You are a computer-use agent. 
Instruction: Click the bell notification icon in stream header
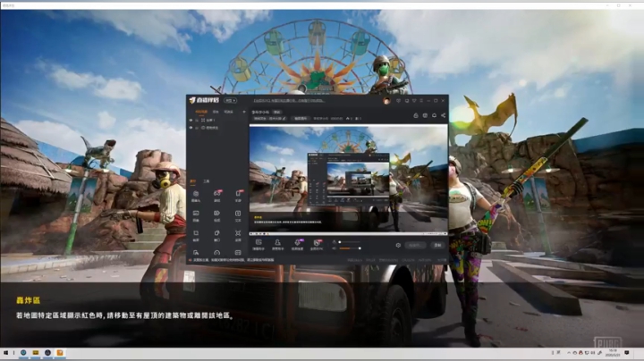(x=434, y=115)
